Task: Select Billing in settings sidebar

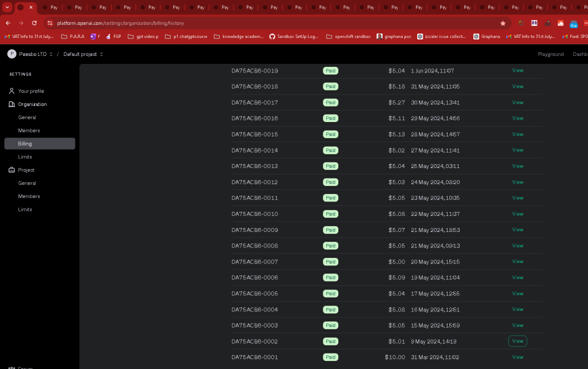Action: [40, 143]
